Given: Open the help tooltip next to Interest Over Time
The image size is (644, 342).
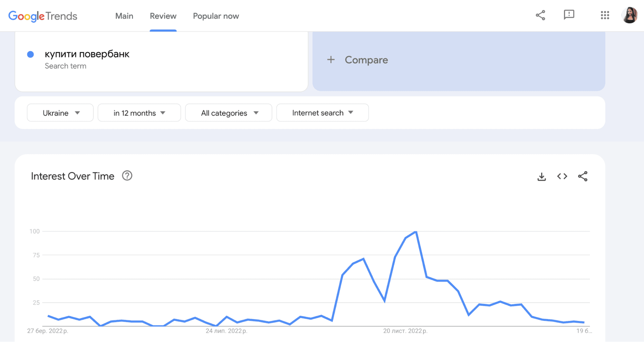Looking at the screenshot, I should [127, 176].
